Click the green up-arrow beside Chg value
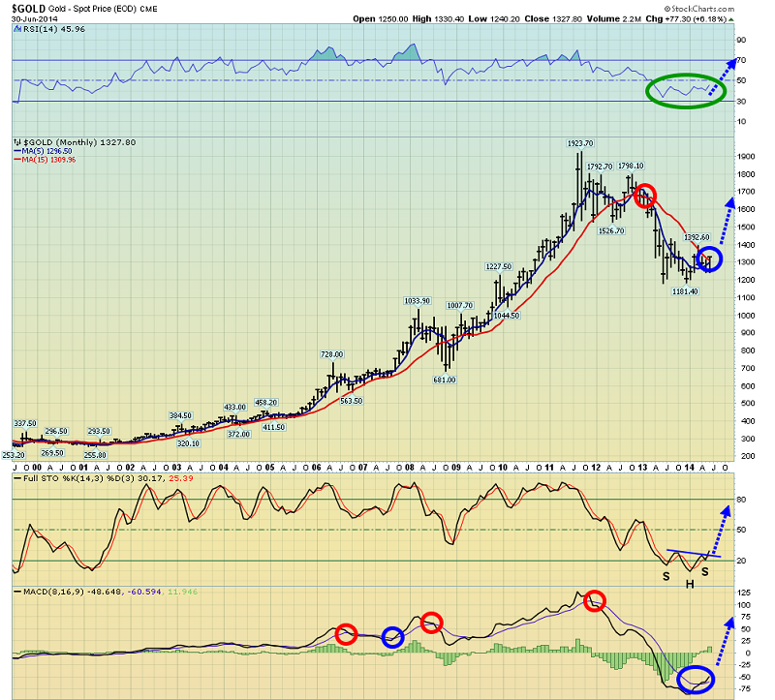The image size is (775, 700). pos(731,19)
